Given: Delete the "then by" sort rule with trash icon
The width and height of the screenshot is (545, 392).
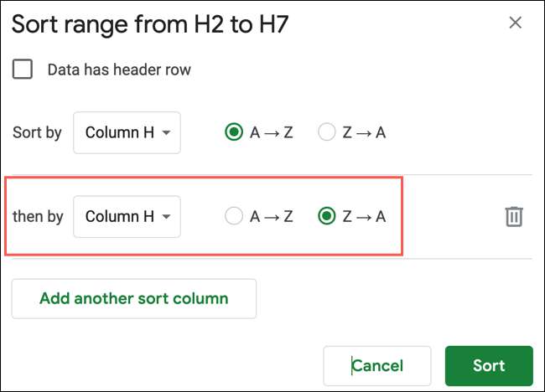Looking at the screenshot, I should (x=514, y=217).
